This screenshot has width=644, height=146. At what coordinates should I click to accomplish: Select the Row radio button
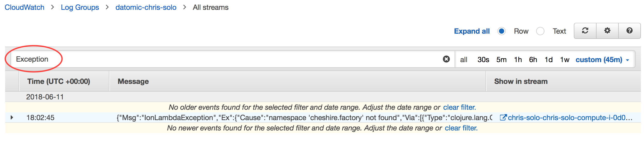click(x=502, y=31)
